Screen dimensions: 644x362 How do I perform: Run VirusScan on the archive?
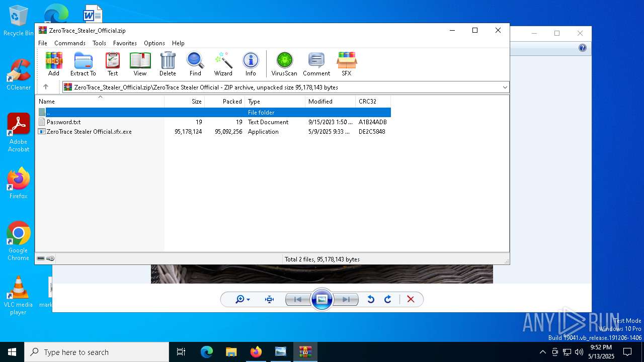pyautogui.click(x=284, y=64)
